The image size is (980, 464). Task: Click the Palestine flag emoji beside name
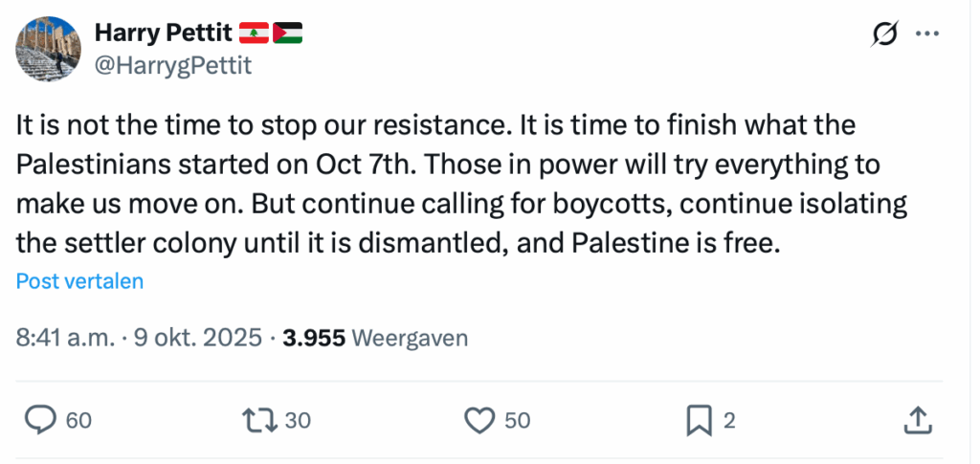pos(287,33)
